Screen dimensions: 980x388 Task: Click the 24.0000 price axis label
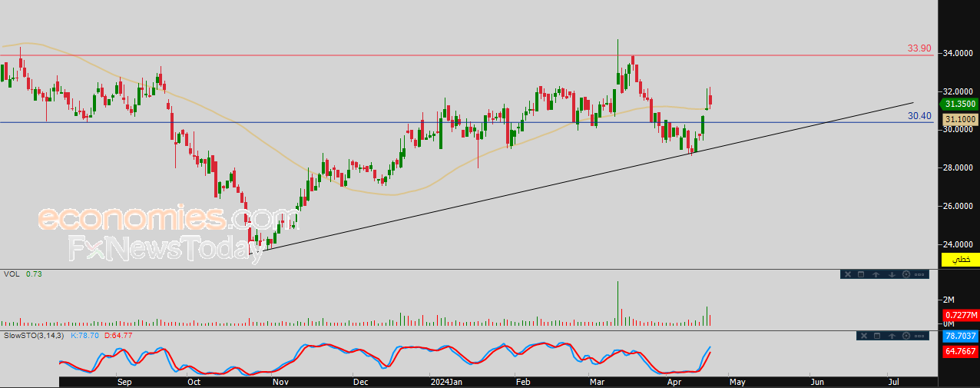pyautogui.click(x=959, y=244)
